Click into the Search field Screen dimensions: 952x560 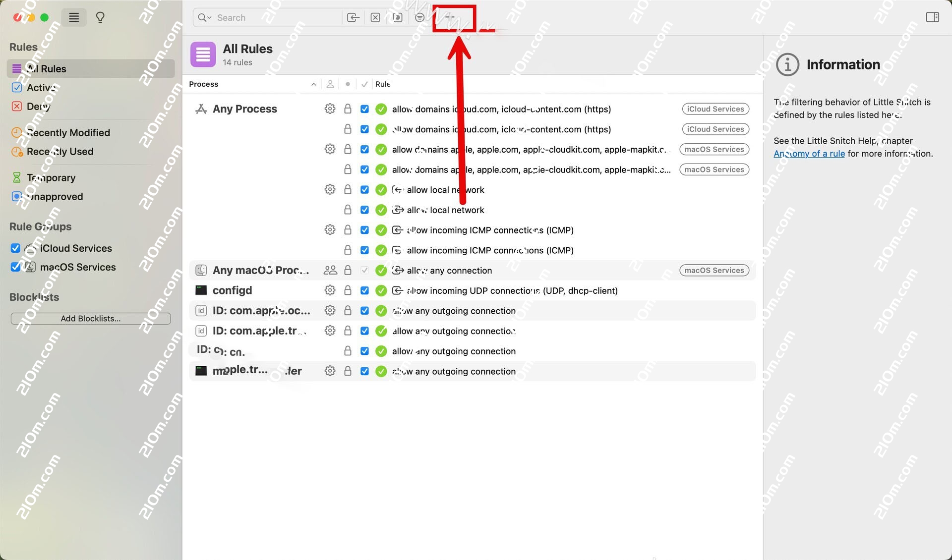click(x=273, y=18)
